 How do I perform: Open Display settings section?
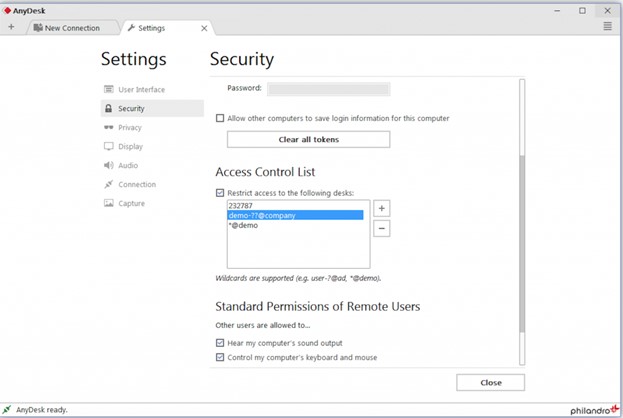[x=152, y=146]
